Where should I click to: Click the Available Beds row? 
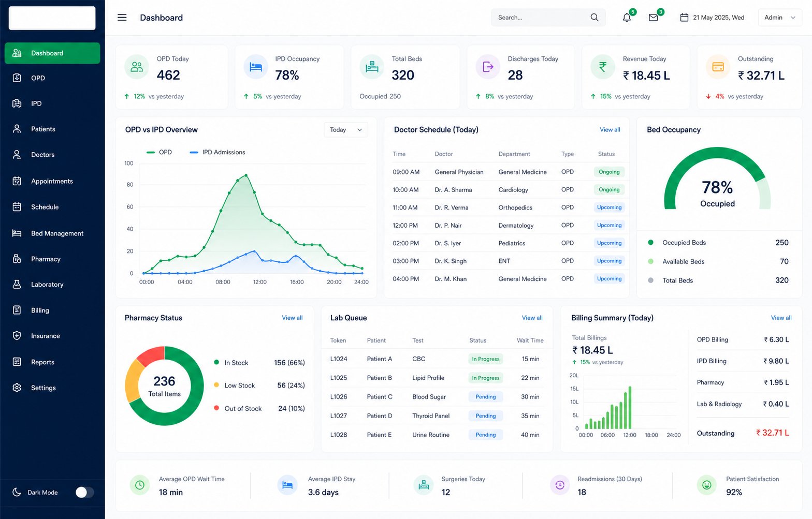point(718,261)
